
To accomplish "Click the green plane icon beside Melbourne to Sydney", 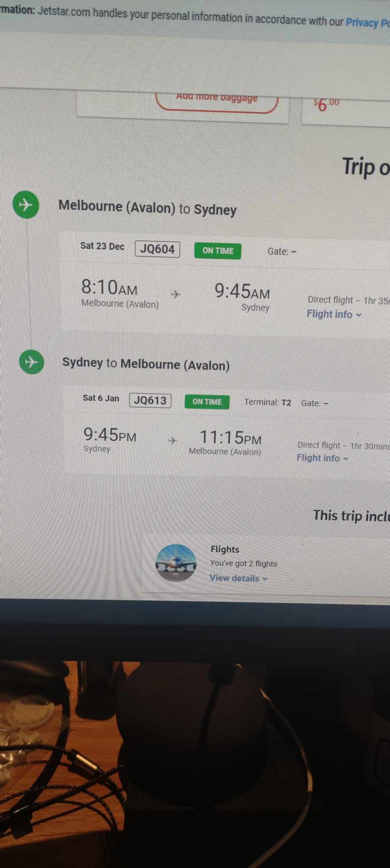I will [x=26, y=204].
